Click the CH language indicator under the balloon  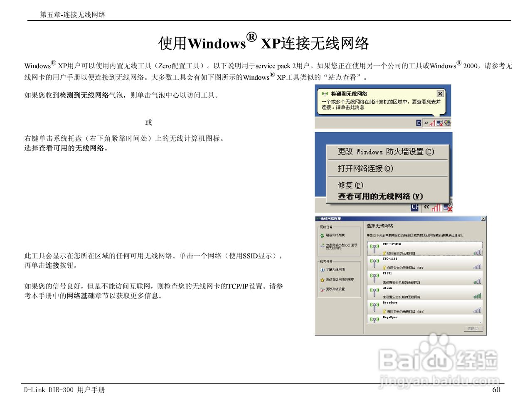(419, 123)
